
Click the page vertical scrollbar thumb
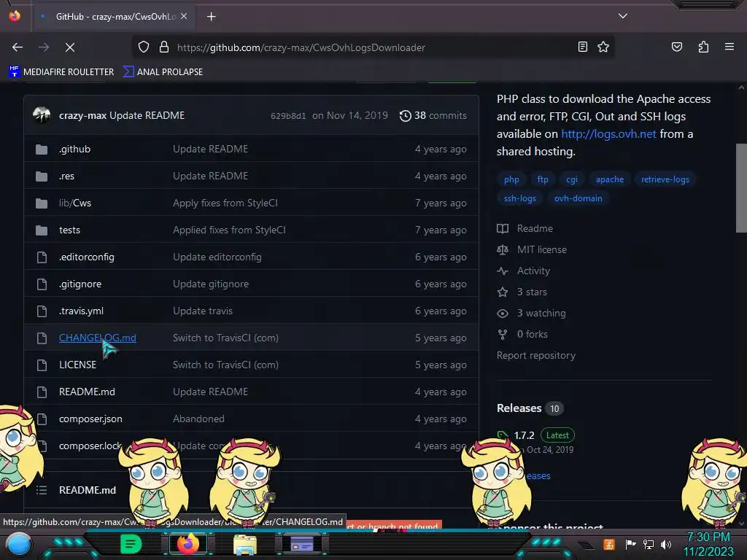click(x=741, y=187)
